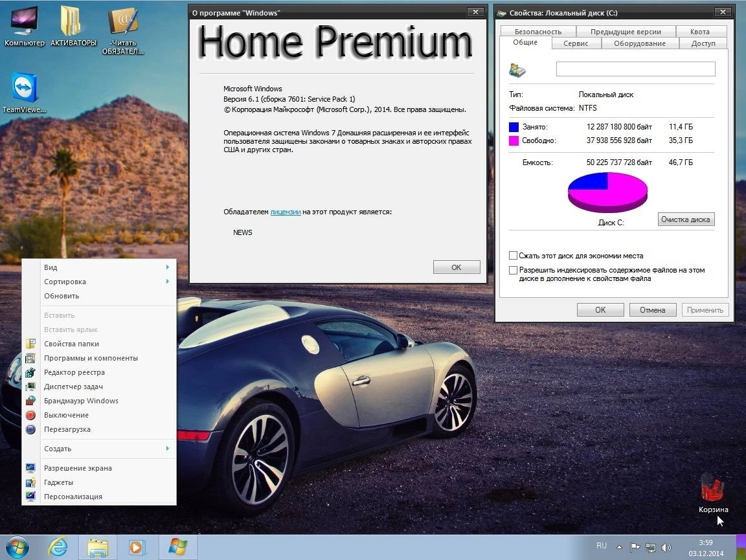Click the Свойства папки menu icon
The width and height of the screenshot is (746, 560).
point(30,344)
